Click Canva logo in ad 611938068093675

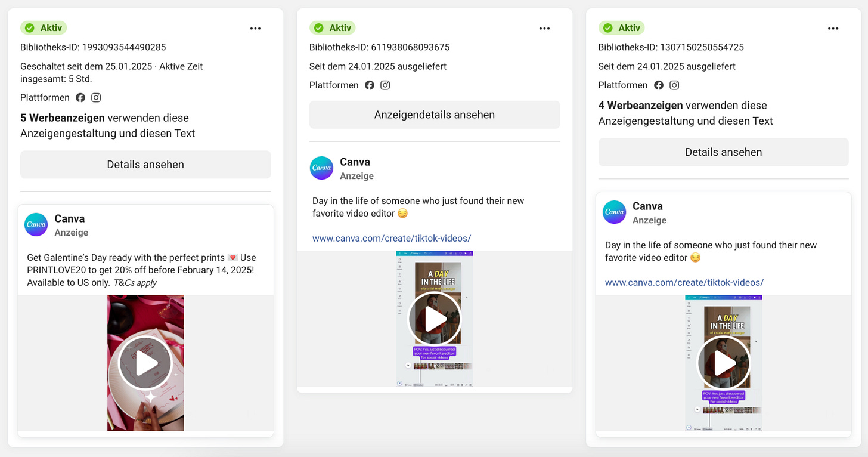pos(322,168)
